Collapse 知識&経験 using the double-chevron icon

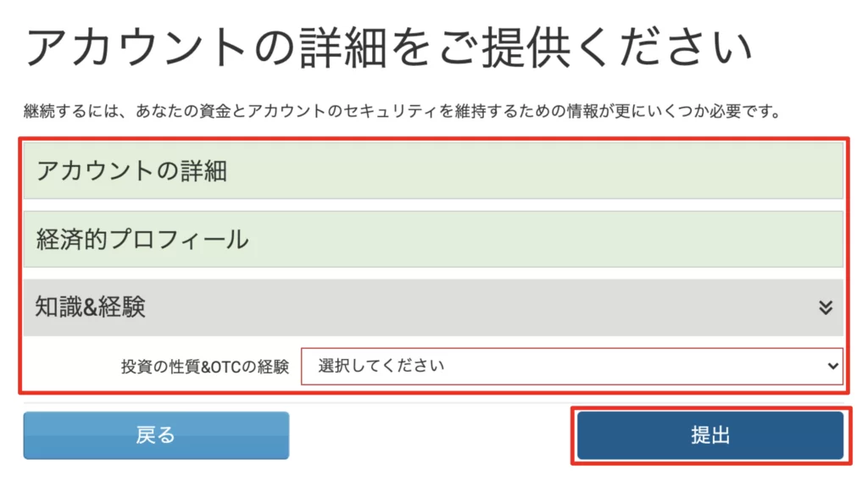pos(826,307)
